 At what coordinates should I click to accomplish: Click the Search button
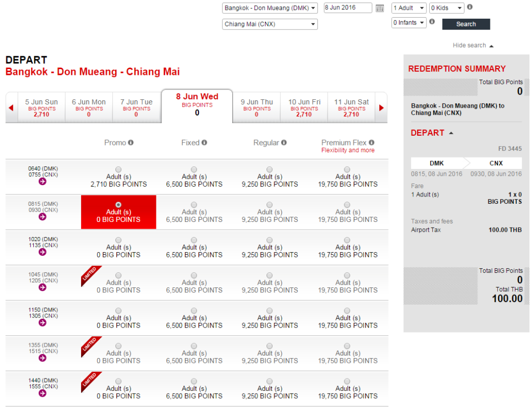coord(466,24)
